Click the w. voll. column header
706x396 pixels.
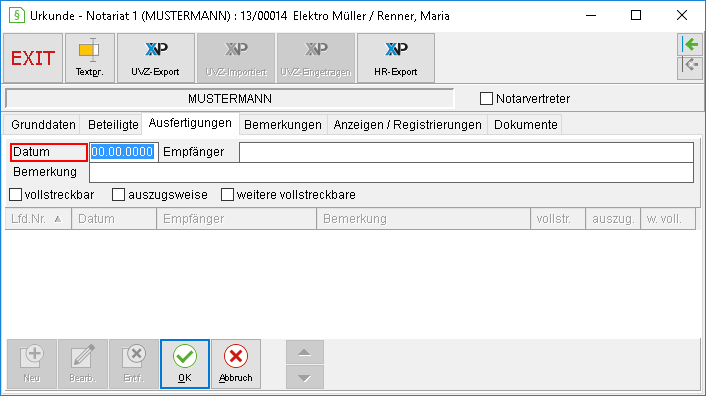668,219
